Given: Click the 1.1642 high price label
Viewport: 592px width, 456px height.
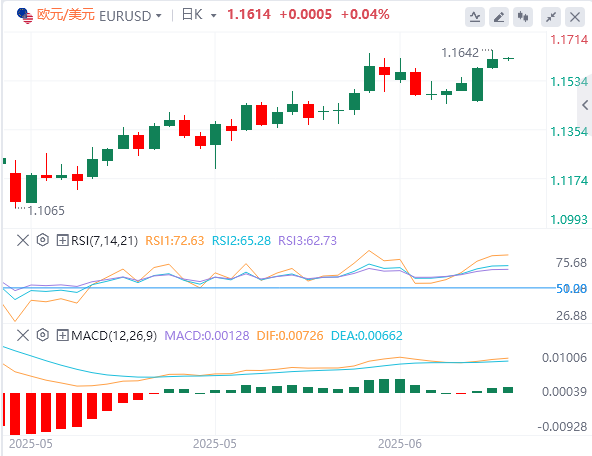Looking at the screenshot, I should point(460,53).
